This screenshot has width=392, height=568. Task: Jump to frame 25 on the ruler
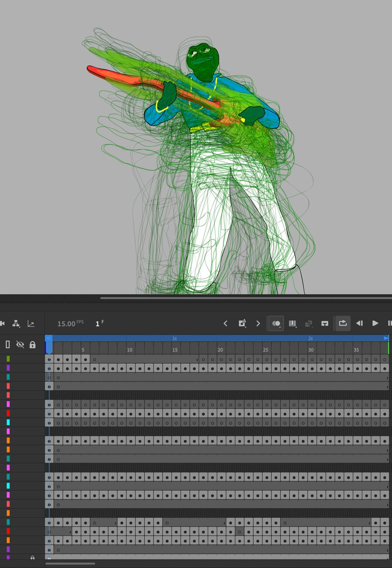[x=265, y=350]
